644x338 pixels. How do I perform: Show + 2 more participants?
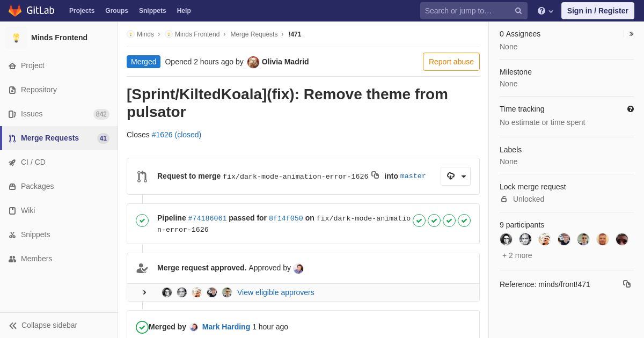click(x=517, y=255)
